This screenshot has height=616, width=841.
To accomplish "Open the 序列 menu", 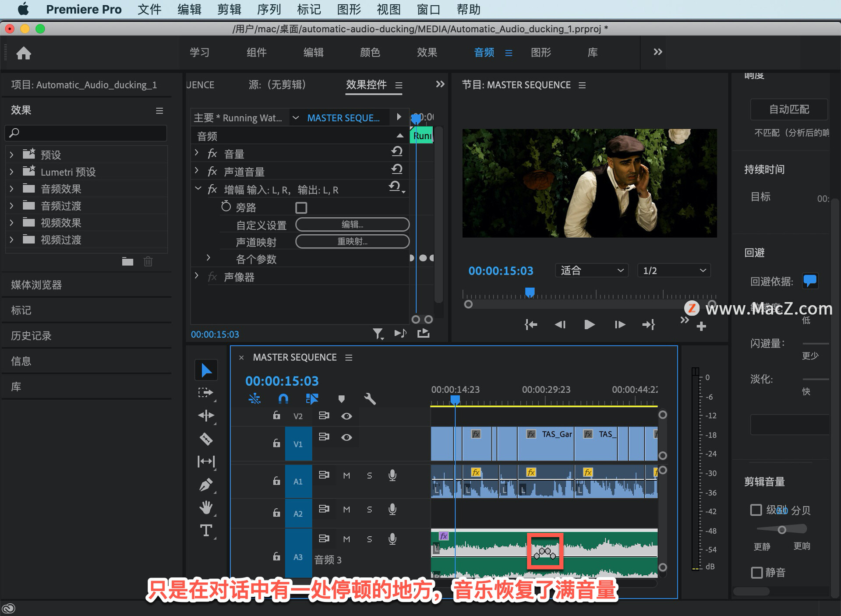I will [x=269, y=9].
